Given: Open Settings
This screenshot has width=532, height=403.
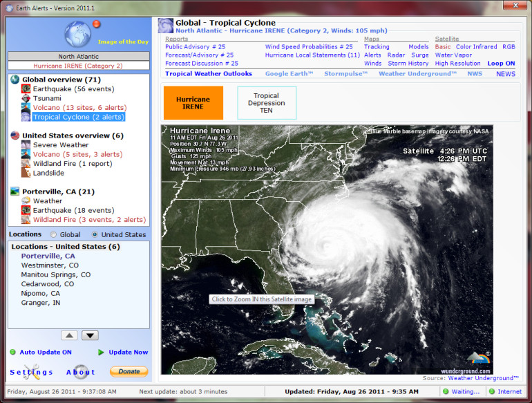Looking at the screenshot, I should pyautogui.click(x=31, y=373).
